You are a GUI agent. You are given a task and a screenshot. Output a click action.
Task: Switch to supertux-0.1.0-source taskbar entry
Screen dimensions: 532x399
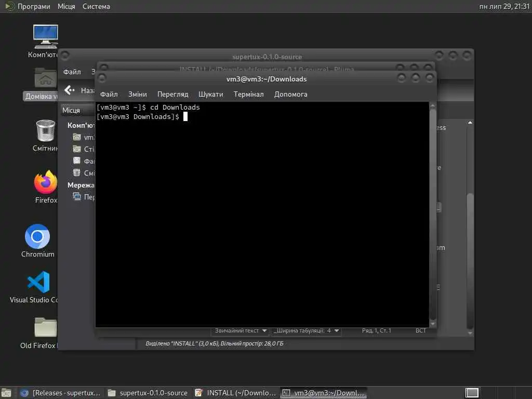click(148, 393)
